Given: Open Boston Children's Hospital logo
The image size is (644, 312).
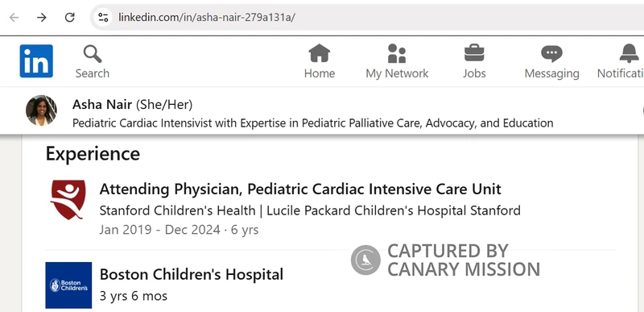Looking at the screenshot, I should [68, 285].
